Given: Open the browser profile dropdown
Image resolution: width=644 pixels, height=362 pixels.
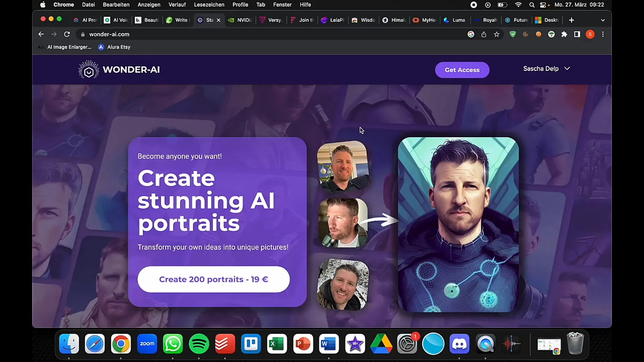Looking at the screenshot, I should [x=591, y=34].
